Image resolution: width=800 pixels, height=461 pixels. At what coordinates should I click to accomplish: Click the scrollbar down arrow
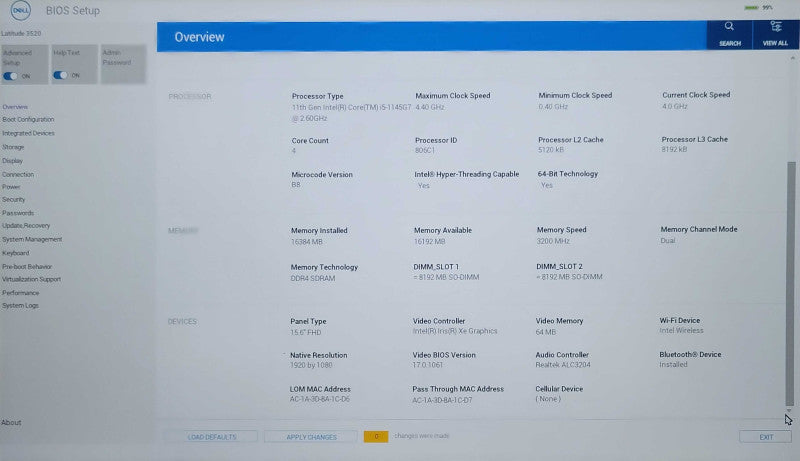[789, 411]
